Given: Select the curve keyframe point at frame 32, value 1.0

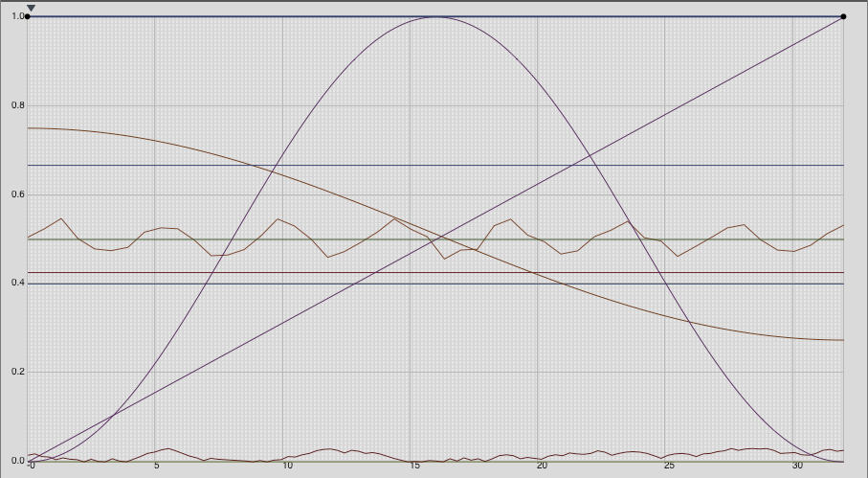Looking at the screenshot, I should pos(844,16).
